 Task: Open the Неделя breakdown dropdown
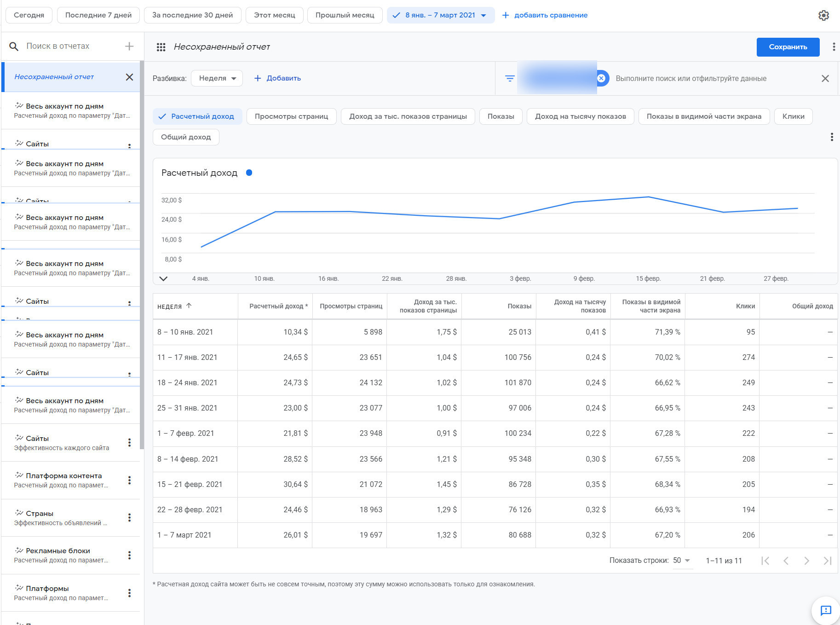(x=217, y=78)
